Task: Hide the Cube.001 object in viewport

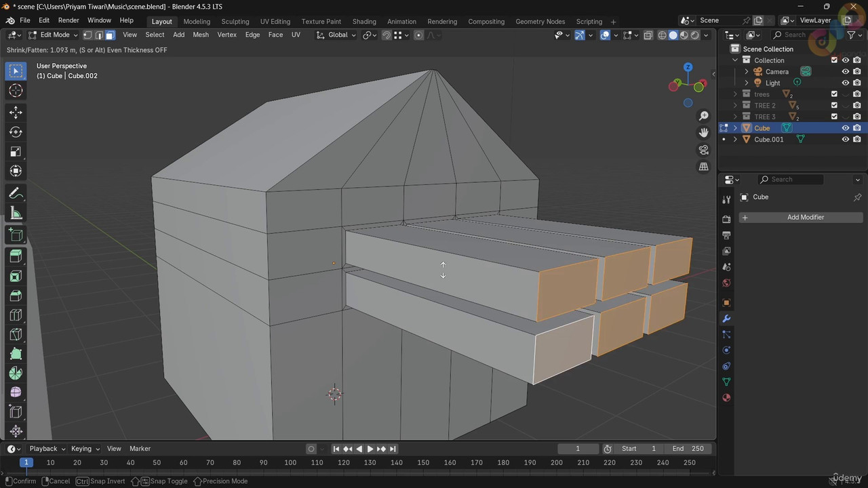Action: pyautogui.click(x=846, y=140)
